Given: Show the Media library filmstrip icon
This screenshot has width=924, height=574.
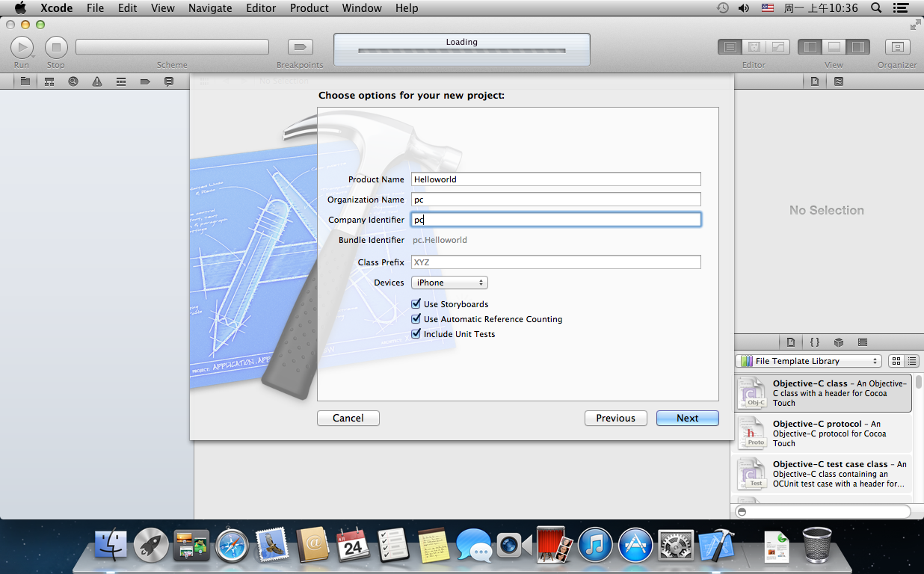Looking at the screenshot, I should 863,342.
